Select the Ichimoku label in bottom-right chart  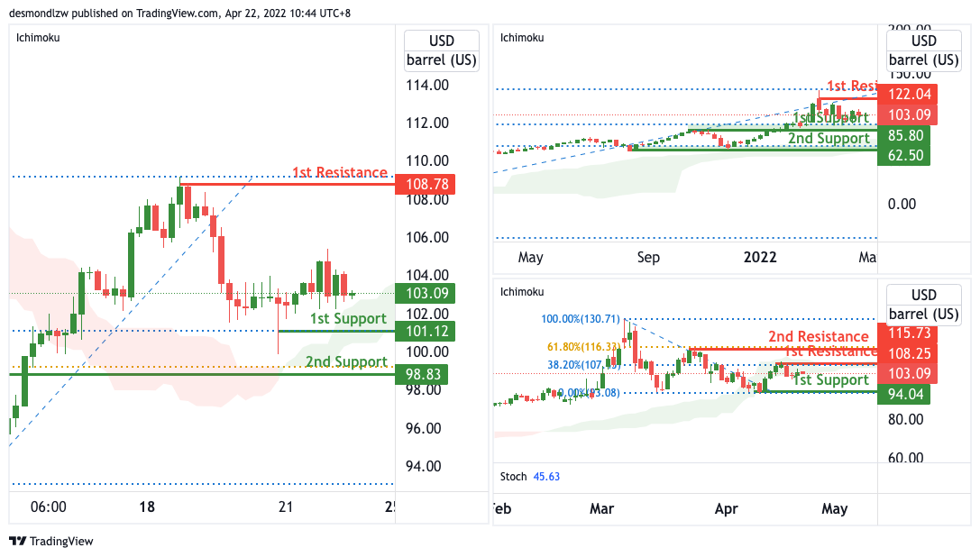click(522, 292)
